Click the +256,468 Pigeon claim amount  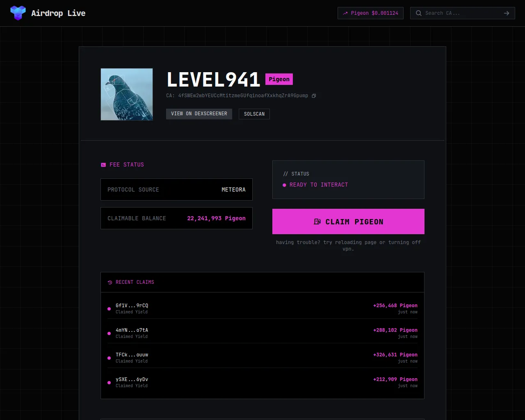tap(395, 306)
